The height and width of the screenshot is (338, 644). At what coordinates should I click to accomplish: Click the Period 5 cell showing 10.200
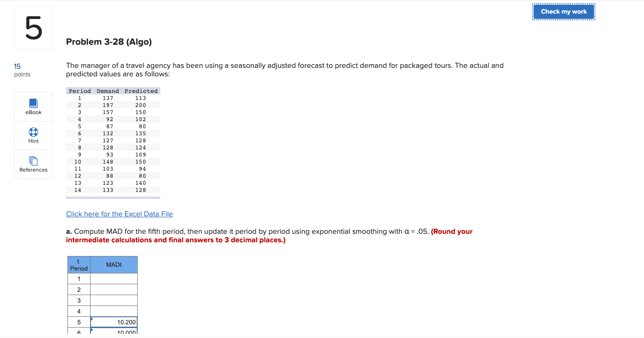point(113,322)
